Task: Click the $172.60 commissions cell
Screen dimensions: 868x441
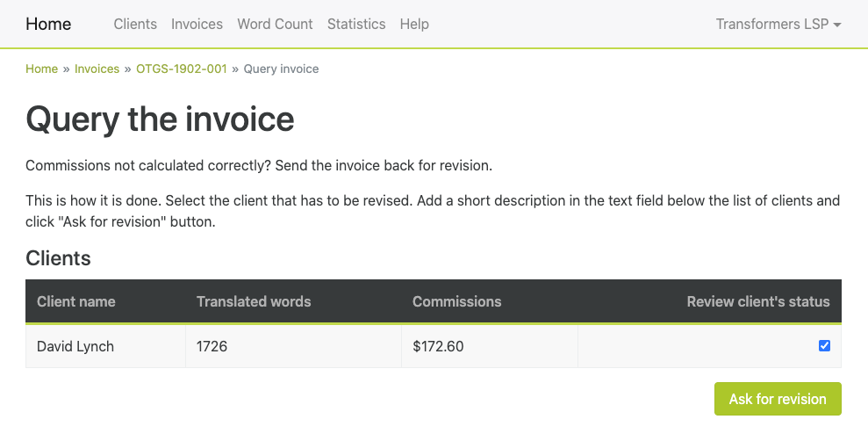Action: point(490,346)
